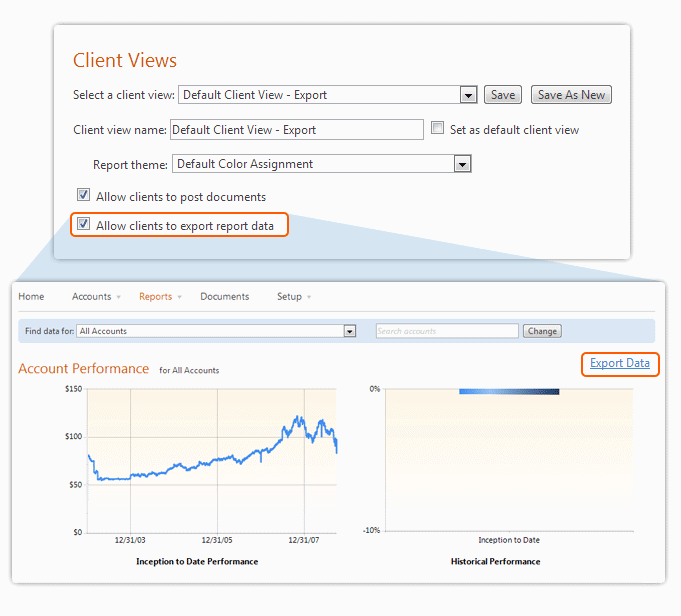
Task: Click the Client view name text field
Action: tap(296, 130)
